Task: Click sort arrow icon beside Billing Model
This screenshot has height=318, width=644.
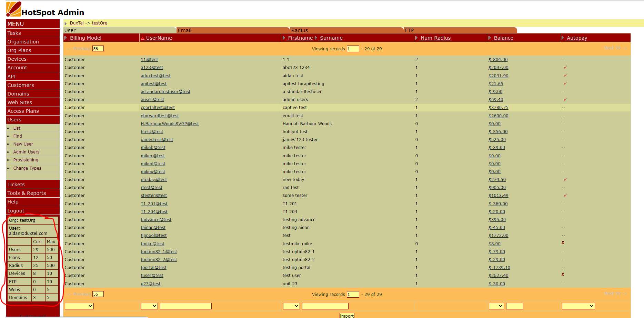Action: tap(66, 38)
